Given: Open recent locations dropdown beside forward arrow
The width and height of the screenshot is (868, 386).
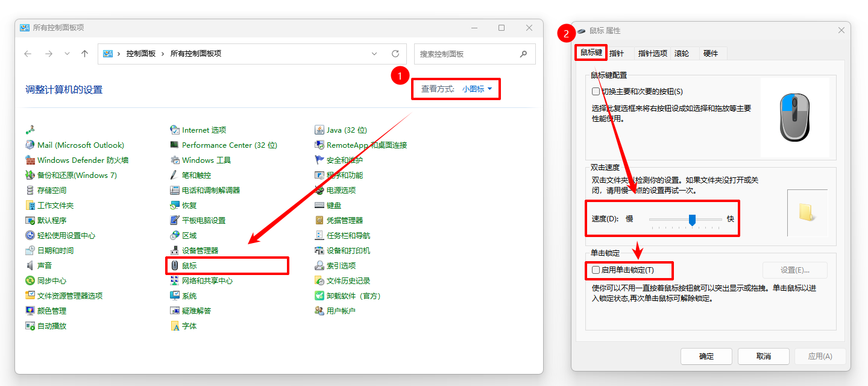Looking at the screenshot, I should tap(67, 54).
